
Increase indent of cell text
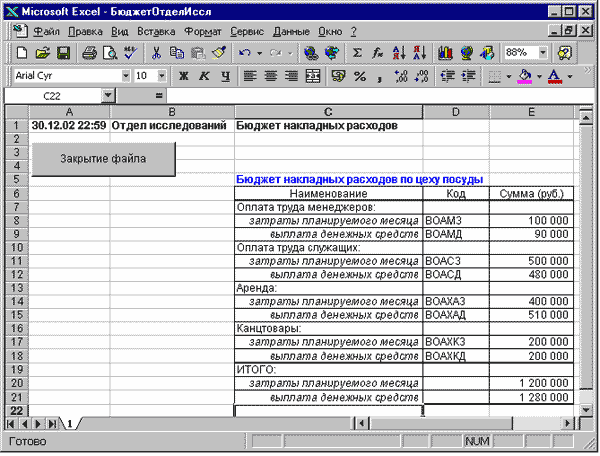468,76
